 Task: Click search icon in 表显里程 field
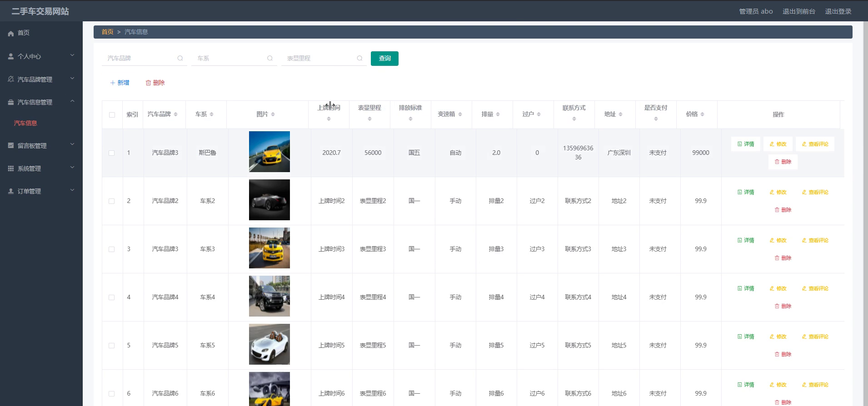point(359,58)
